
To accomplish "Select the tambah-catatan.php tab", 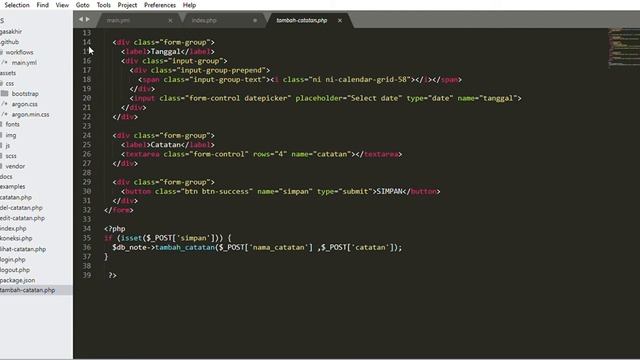I will coord(302,20).
